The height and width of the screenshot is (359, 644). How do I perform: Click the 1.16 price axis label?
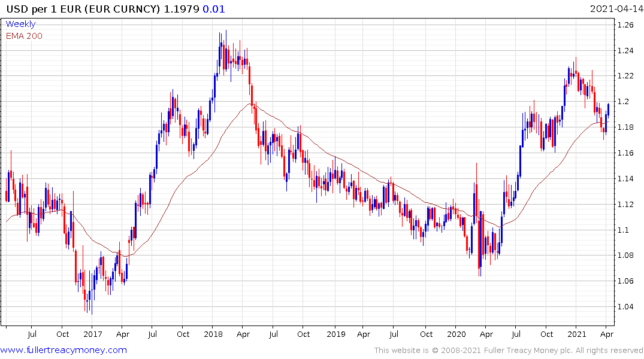pos(625,153)
